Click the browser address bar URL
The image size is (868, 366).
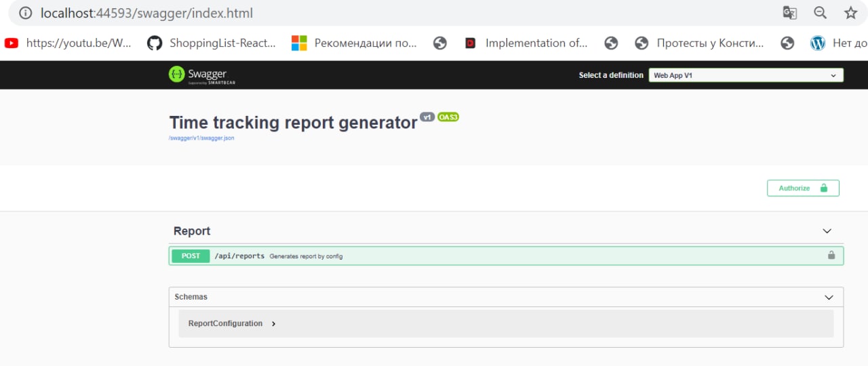(x=147, y=13)
